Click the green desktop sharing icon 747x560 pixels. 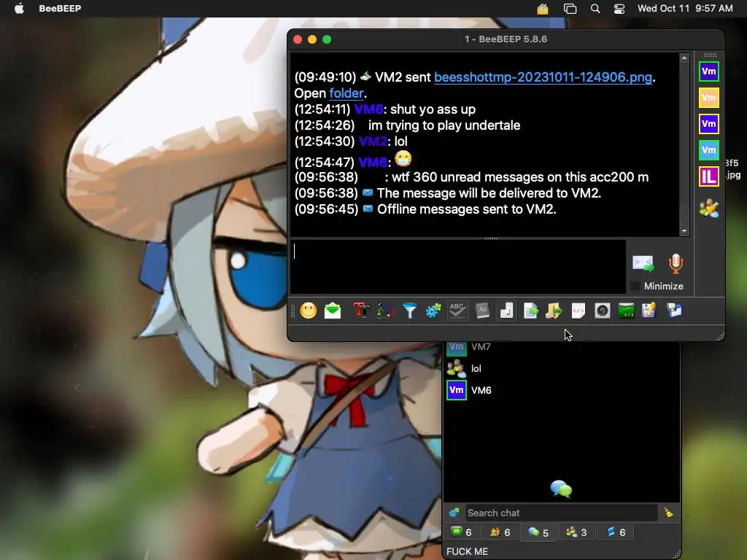pyautogui.click(x=626, y=311)
